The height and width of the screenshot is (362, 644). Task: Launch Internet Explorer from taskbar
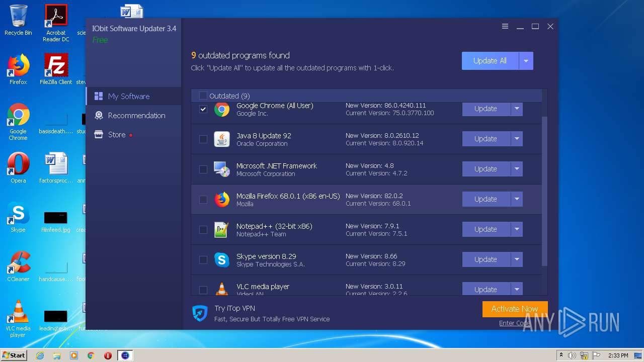pos(40,355)
